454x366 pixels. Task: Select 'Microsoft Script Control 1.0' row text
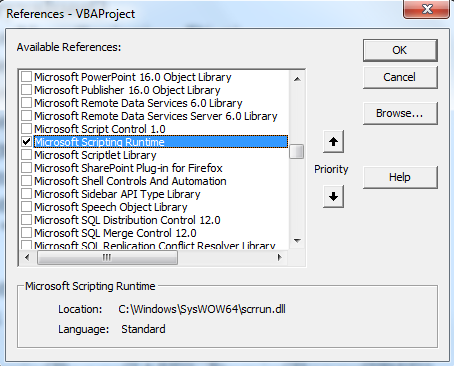point(100,129)
